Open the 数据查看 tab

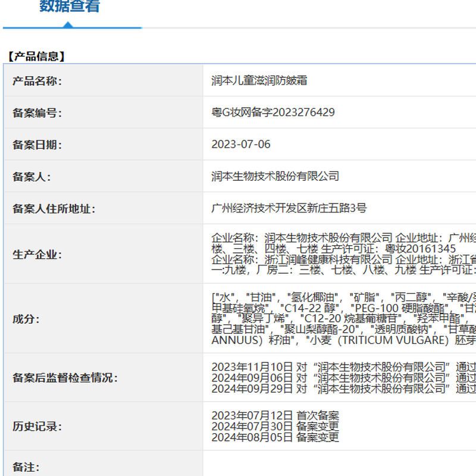click(70, 6)
